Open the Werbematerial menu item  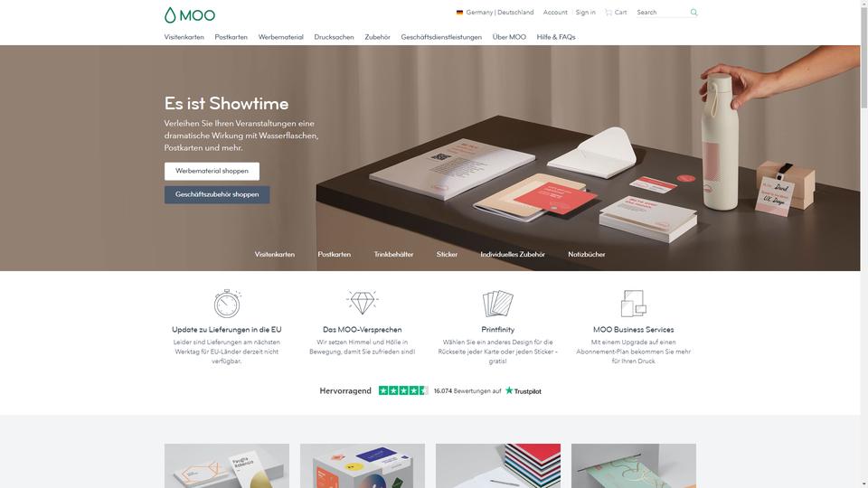280,37
